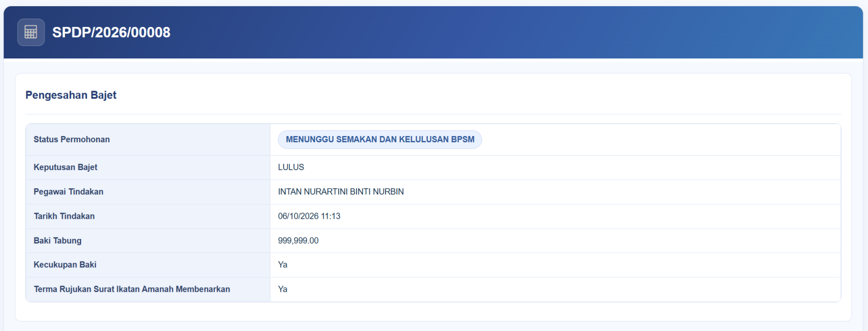
Task: Select the SPDP/2026/00008 reference title
Action: point(111,32)
